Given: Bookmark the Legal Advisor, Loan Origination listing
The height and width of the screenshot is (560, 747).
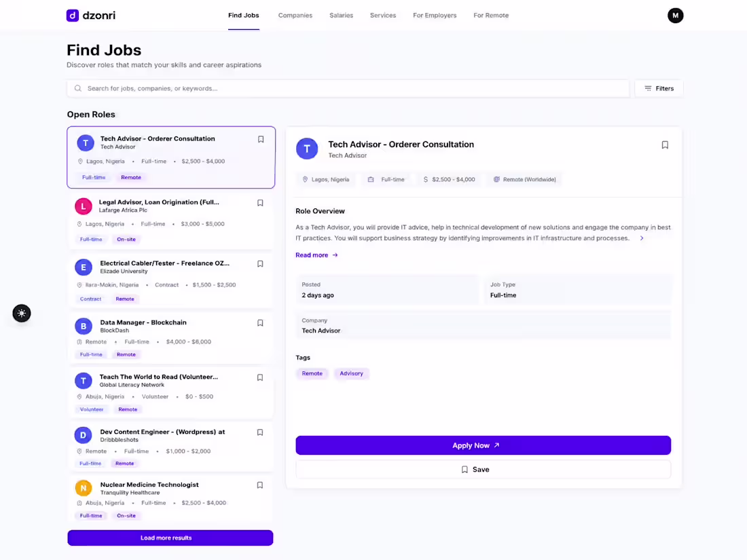Looking at the screenshot, I should [x=260, y=203].
